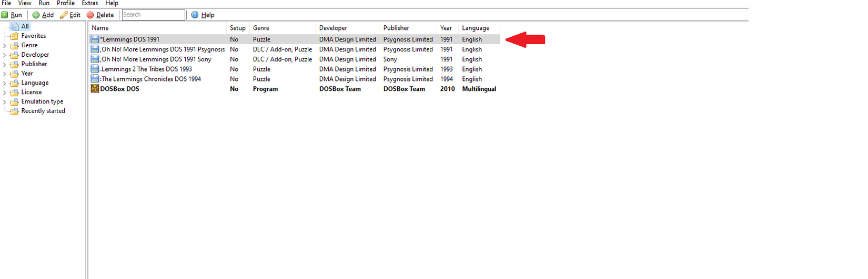Expand the Publisher tree node
The height and width of the screenshot is (279, 868).
5,65
